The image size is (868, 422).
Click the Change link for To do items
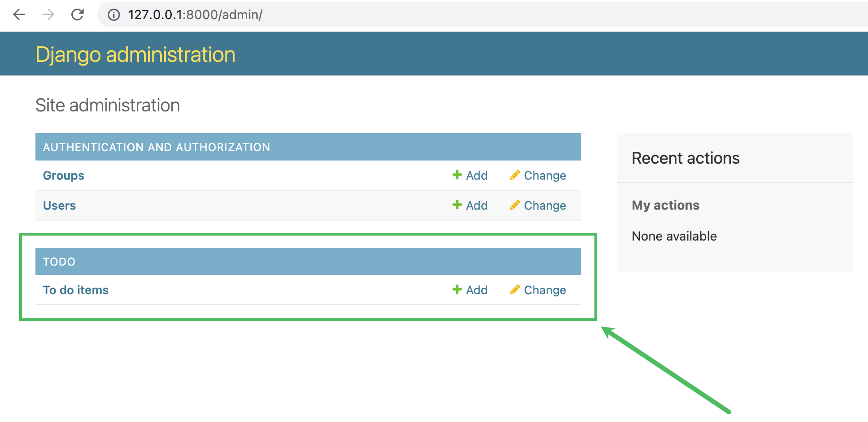(545, 290)
